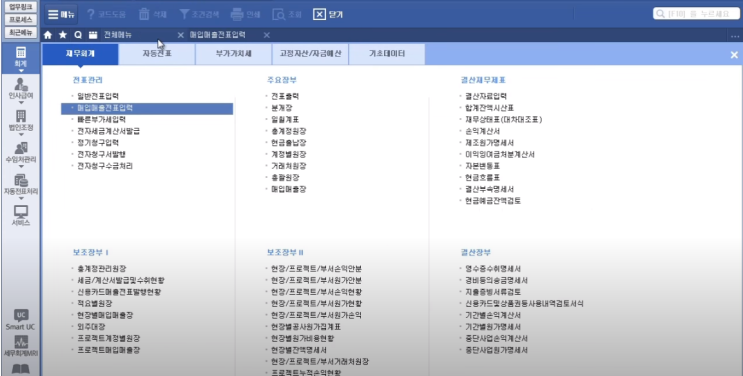Click the 조건검색 filter icon
The width and height of the screenshot is (743, 376).
click(x=184, y=14)
